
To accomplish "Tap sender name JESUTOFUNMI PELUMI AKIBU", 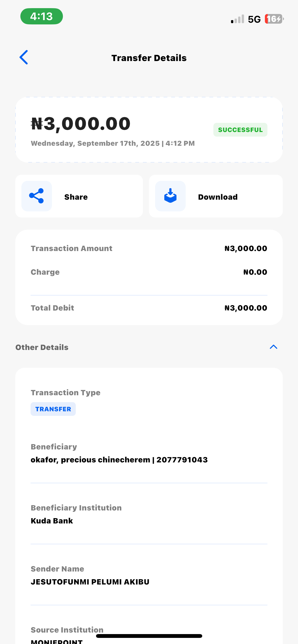I will [x=90, y=582].
